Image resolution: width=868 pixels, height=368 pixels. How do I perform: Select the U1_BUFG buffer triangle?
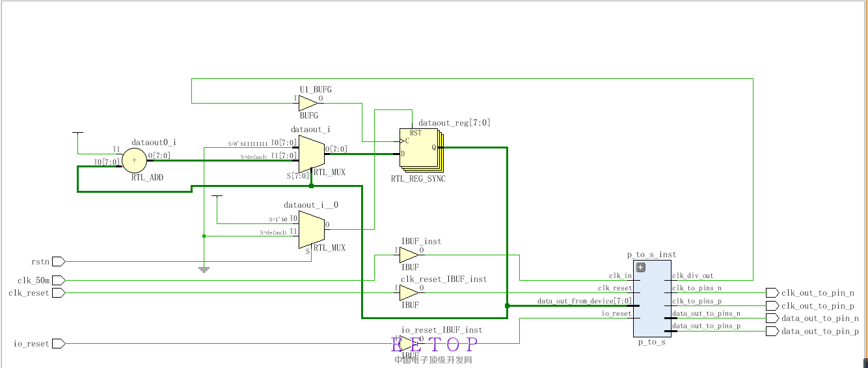click(308, 102)
